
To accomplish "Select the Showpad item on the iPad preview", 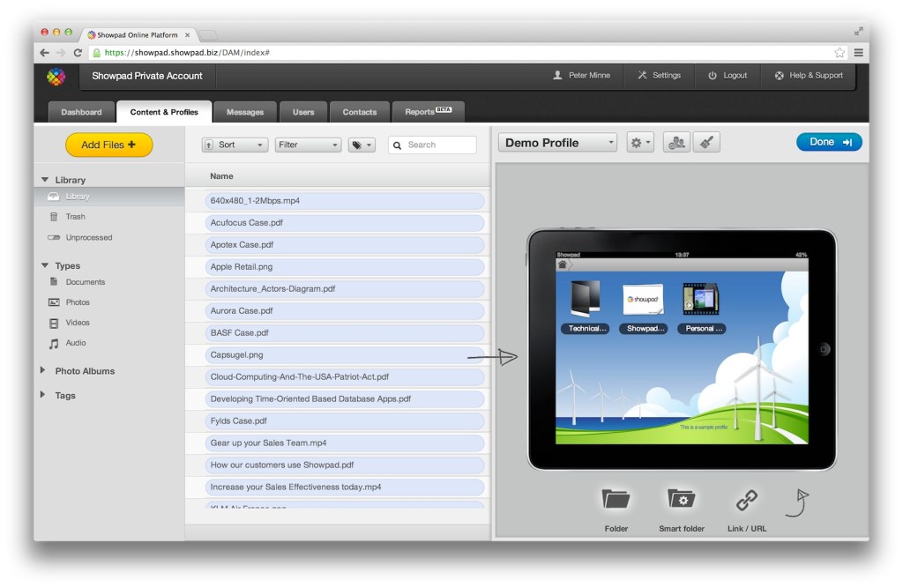I will [x=643, y=307].
